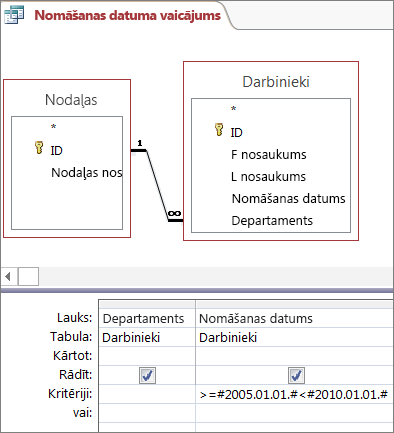Image resolution: width=394 pixels, height=433 pixels.
Task: Uncheck Rādīt checkbox for Departaments column
Action: coord(147,375)
